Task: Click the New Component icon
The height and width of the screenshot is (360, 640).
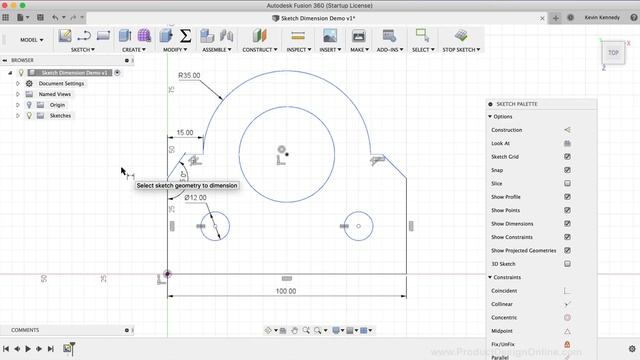Action: [x=207, y=36]
